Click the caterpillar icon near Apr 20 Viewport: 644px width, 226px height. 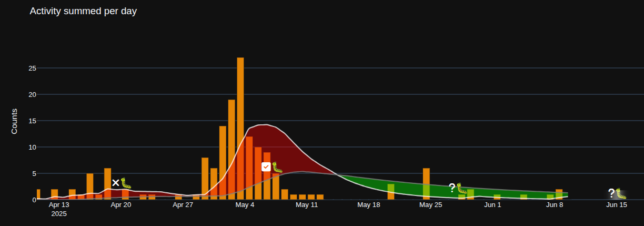tap(126, 183)
